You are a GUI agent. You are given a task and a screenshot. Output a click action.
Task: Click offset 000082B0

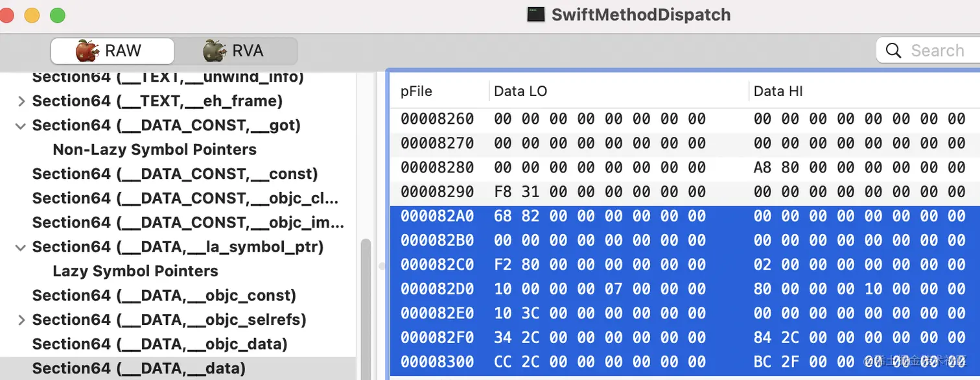[x=437, y=241]
